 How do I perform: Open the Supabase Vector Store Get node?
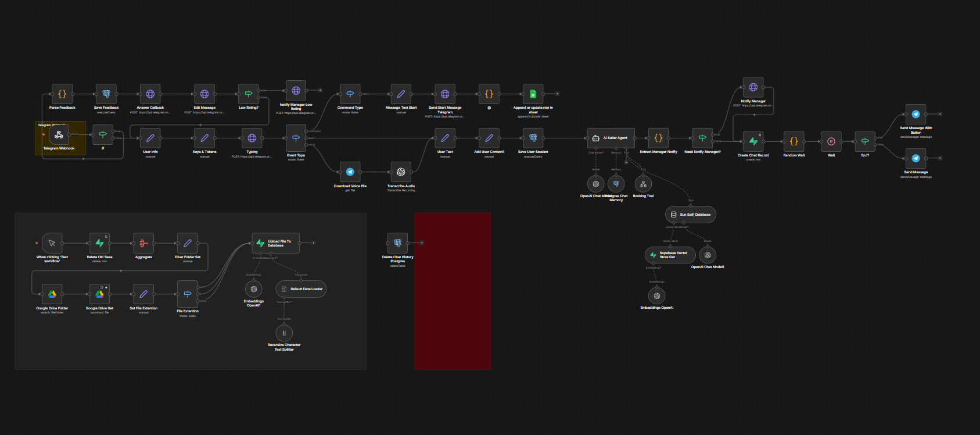(670, 255)
